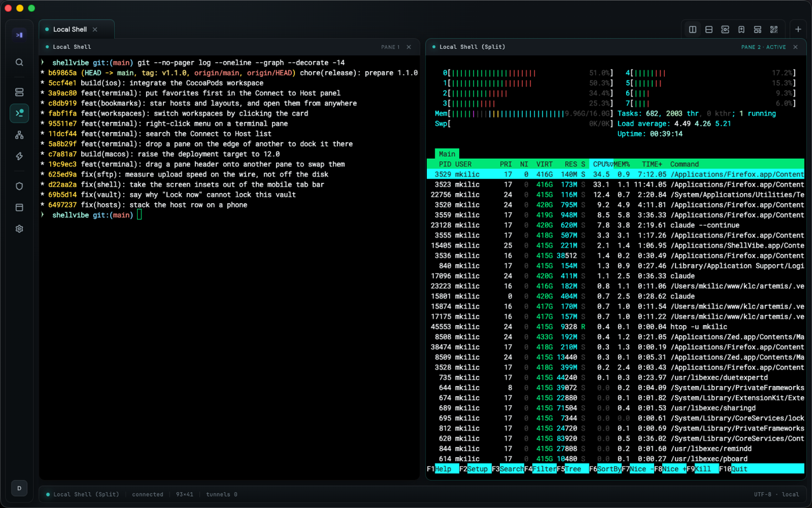Click F3 Search in htop footer
The width and height of the screenshot is (812, 508).
tap(507, 469)
